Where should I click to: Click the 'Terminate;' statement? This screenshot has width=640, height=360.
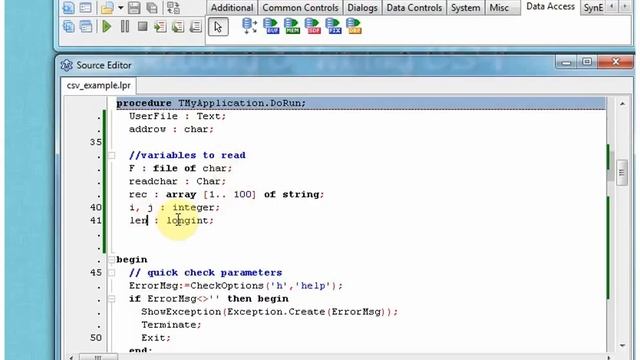click(x=171, y=325)
